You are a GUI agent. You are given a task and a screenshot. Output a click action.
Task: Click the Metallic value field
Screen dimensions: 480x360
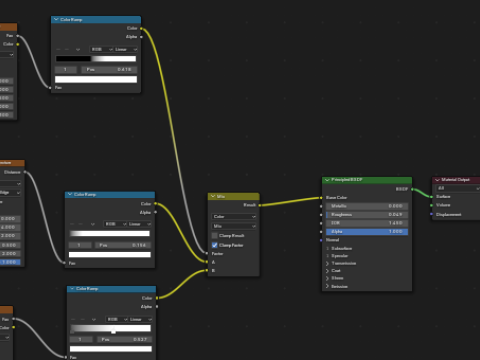[x=367, y=206]
